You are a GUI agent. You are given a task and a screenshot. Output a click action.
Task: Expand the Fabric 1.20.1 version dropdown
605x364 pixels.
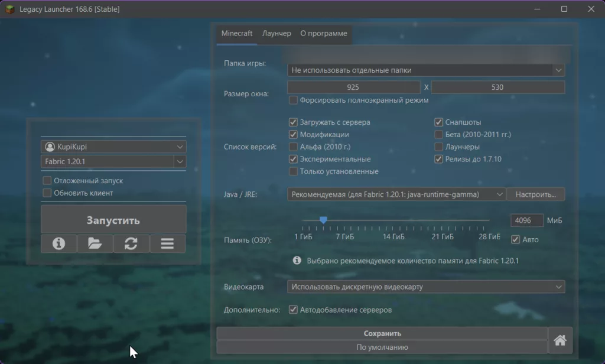(x=180, y=161)
